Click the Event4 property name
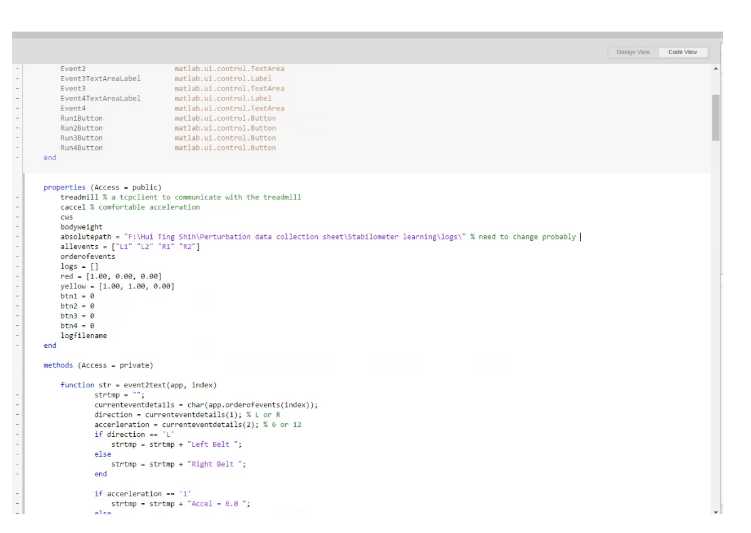The image size is (751, 533). 73,108
